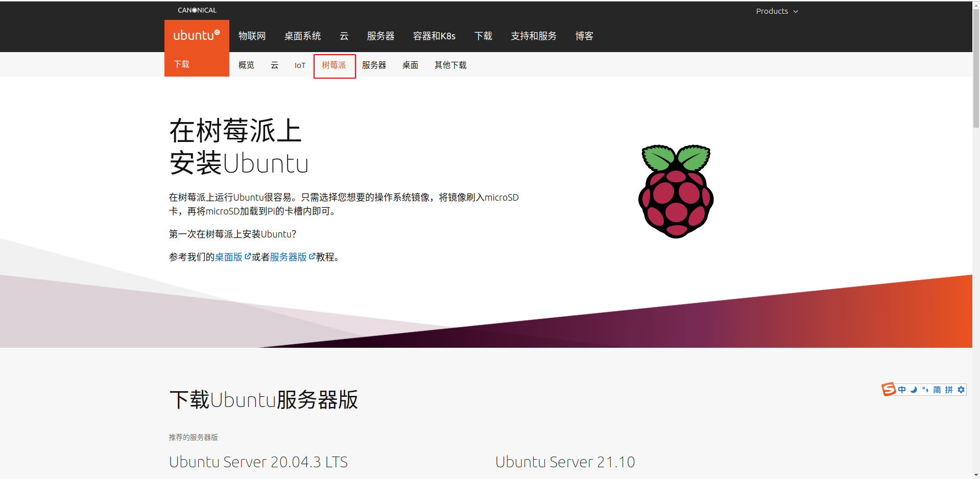Click the down arrow on the scrollbar
Viewport: 980px width, 479px height.
pos(975,474)
